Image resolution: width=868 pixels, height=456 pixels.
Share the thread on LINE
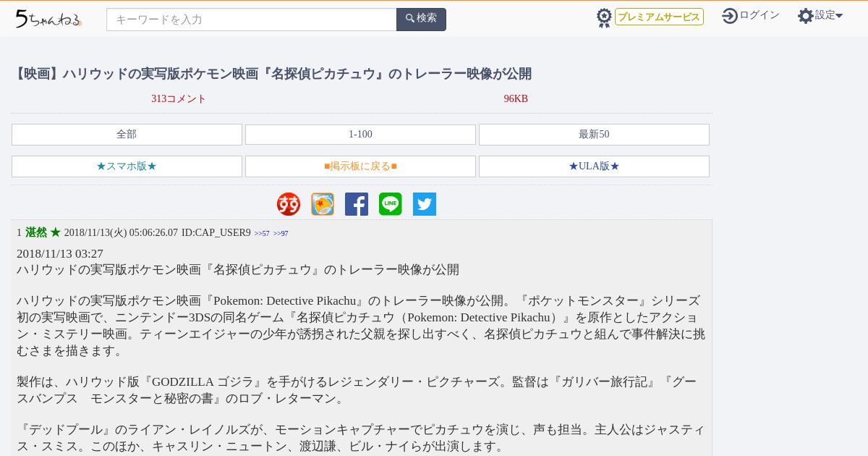tap(391, 204)
